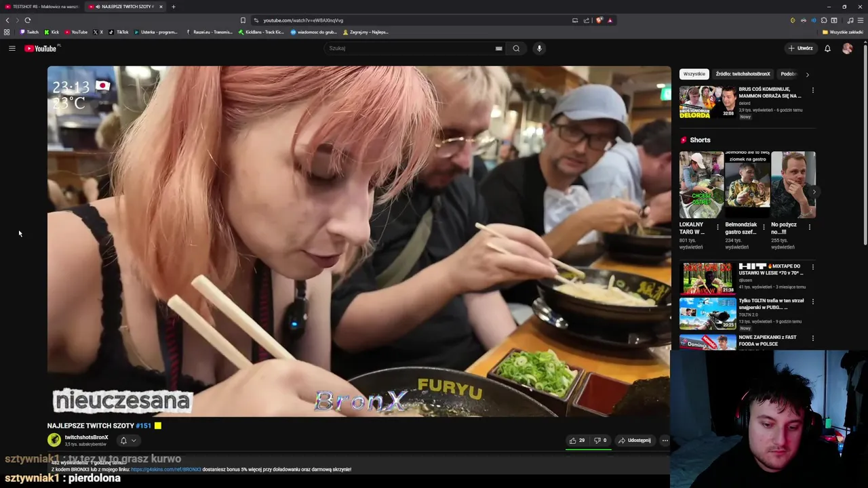Open options for No pożycz short
This screenshot has width=868, height=488.
pos(809,227)
